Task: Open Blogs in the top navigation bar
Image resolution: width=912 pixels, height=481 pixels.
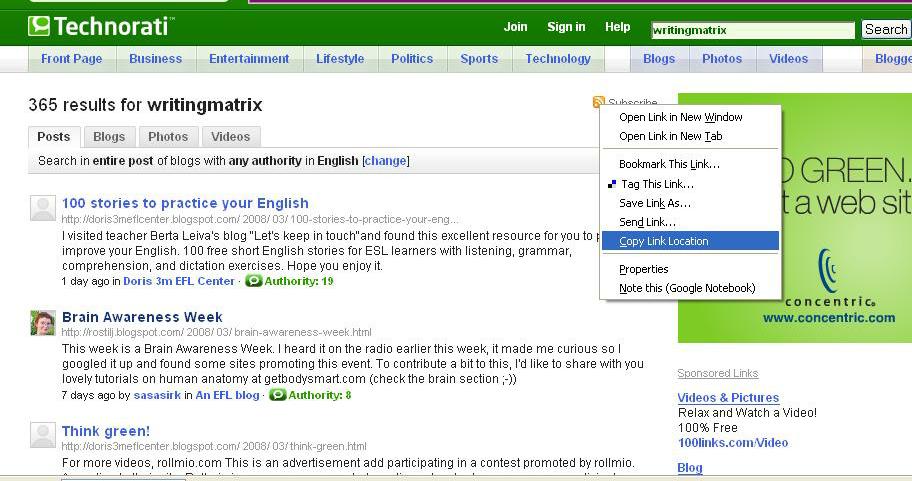Action: pyautogui.click(x=659, y=59)
